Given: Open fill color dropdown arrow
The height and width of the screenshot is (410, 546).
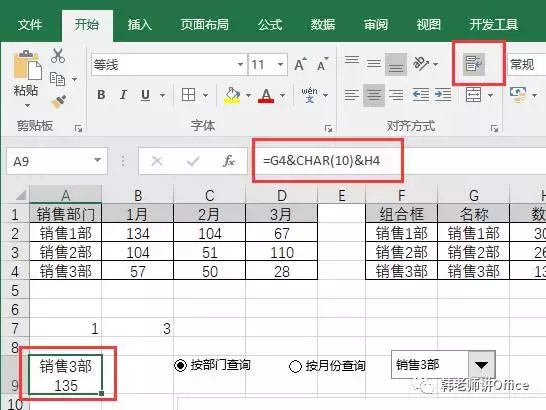Looking at the screenshot, I should 248,95.
